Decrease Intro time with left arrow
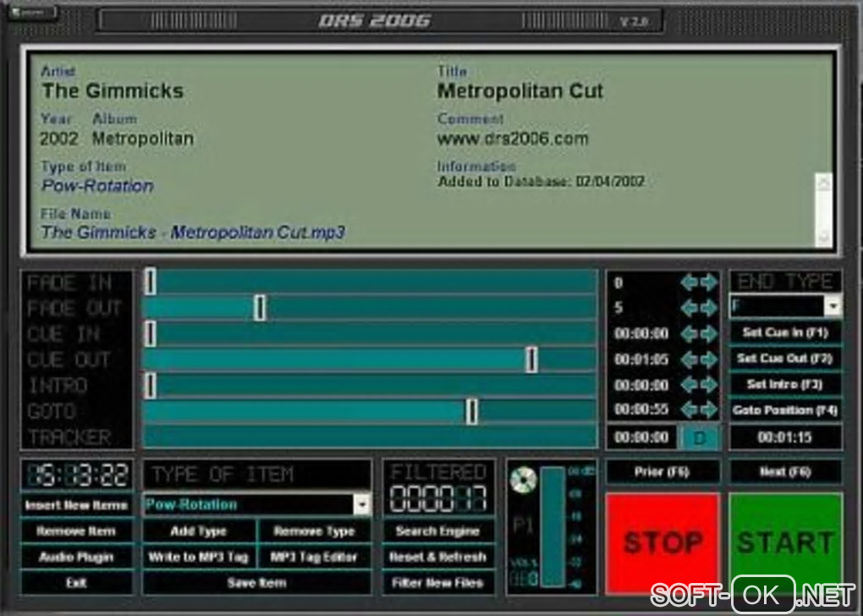 tap(689, 384)
